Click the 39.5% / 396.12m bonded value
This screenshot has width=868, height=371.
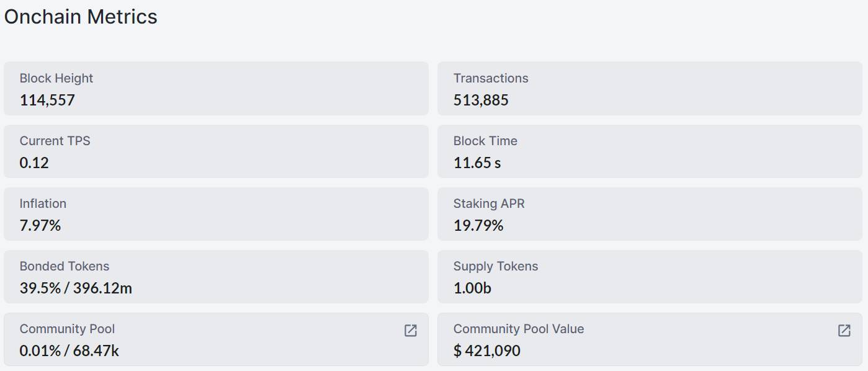click(76, 288)
